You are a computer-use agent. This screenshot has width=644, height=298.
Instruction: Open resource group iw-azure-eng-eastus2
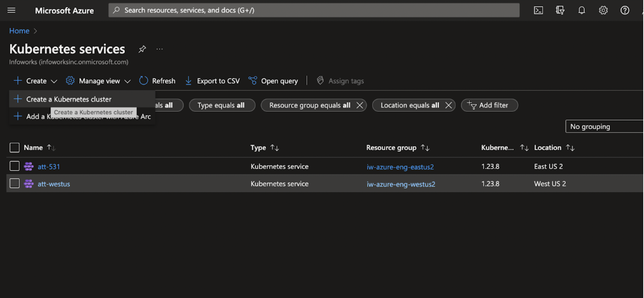(400, 167)
